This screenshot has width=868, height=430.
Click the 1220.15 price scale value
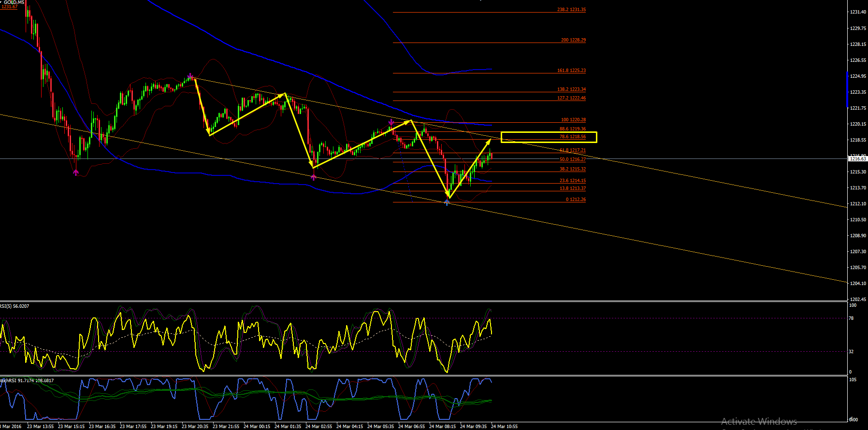(858, 124)
